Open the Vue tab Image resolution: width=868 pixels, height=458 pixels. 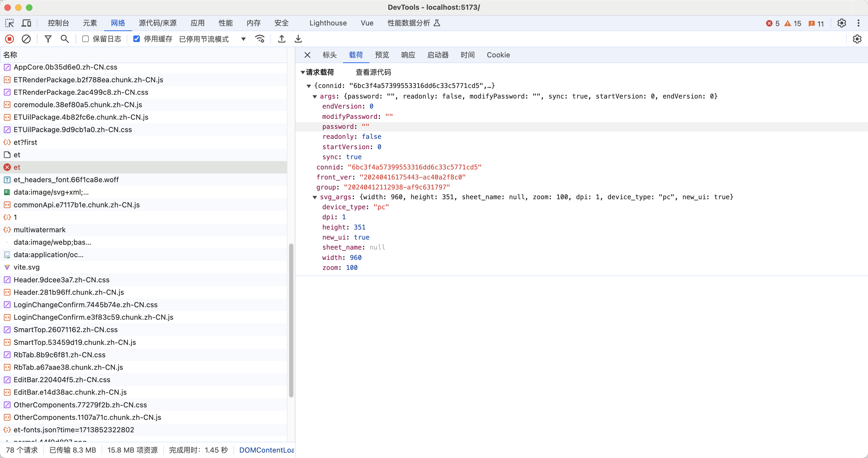click(367, 23)
